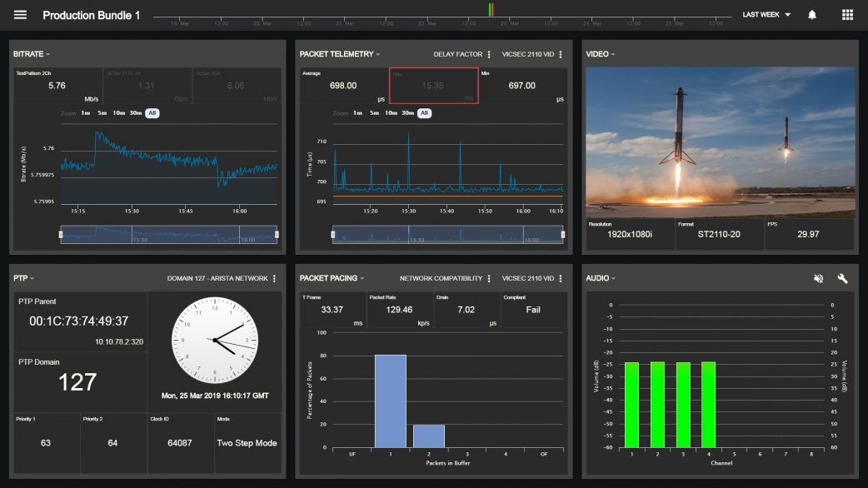Open Network Compatibility kebab menu
This screenshot has width=868, height=488.
pos(489,278)
